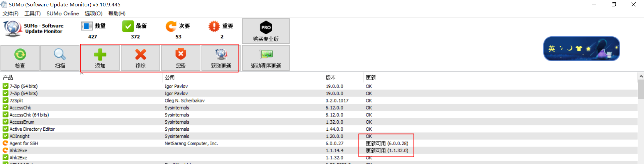Click the red 重要 major updates icon
The width and height of the screenshot is (644, 164).
(214, 26)
